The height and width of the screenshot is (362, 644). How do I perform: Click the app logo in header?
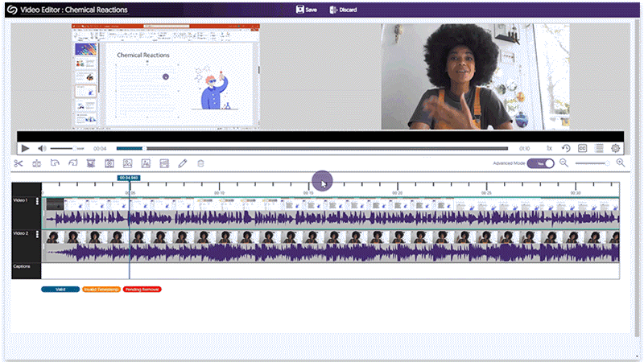[x=12, y=10]
